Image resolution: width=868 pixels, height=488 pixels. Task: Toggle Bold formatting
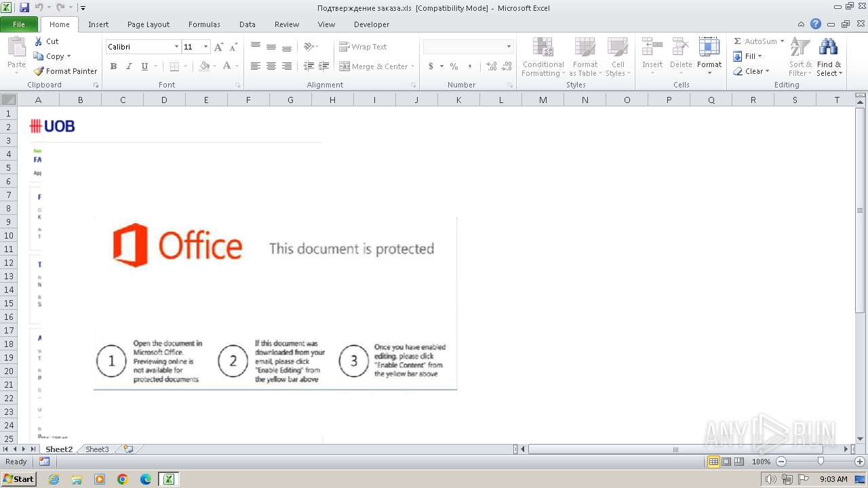[113, 66]
